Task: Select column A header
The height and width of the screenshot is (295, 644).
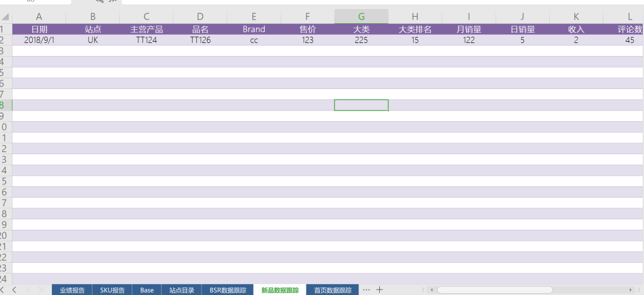Action: (39, 17)
